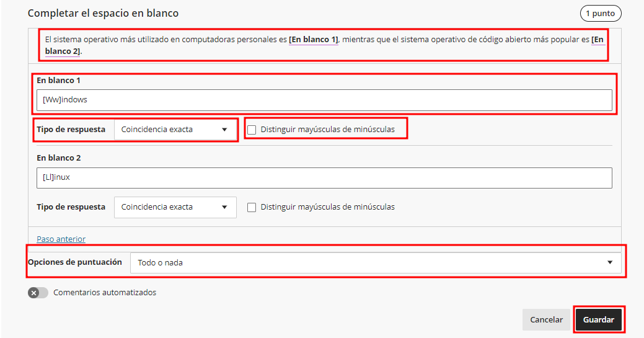Click the bold En blanco 1 field label

58,81
